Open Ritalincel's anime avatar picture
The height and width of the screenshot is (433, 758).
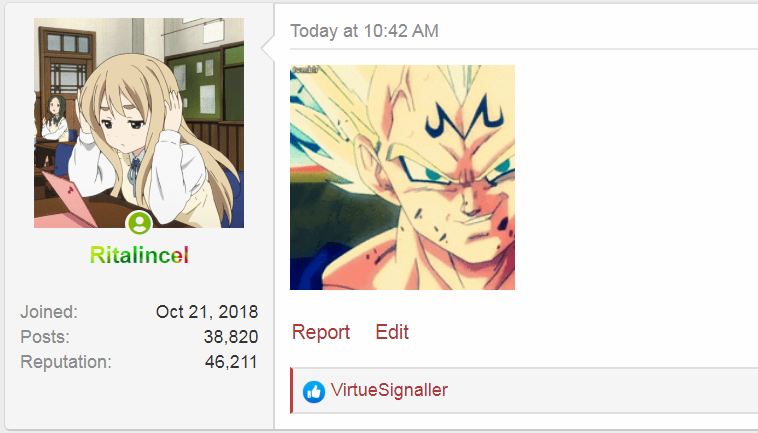click(x=139, y=123)
